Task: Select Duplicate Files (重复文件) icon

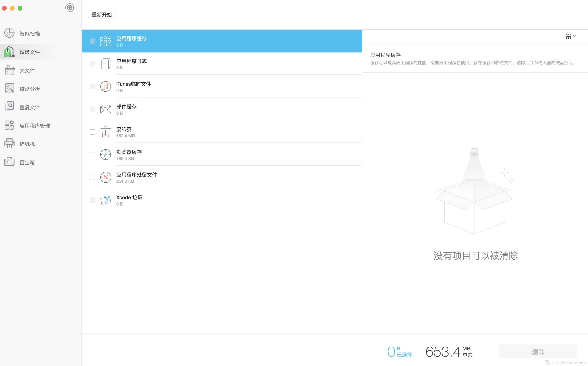Action: pyautogui.click(x=9, y=107)
